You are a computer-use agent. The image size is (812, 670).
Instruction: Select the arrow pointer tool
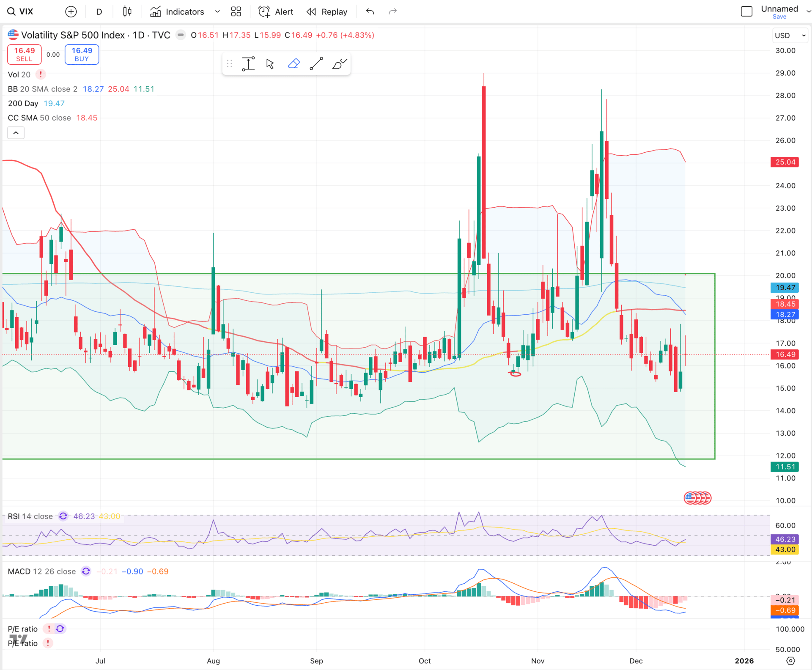pyautogui.click(x=270, y=64)
